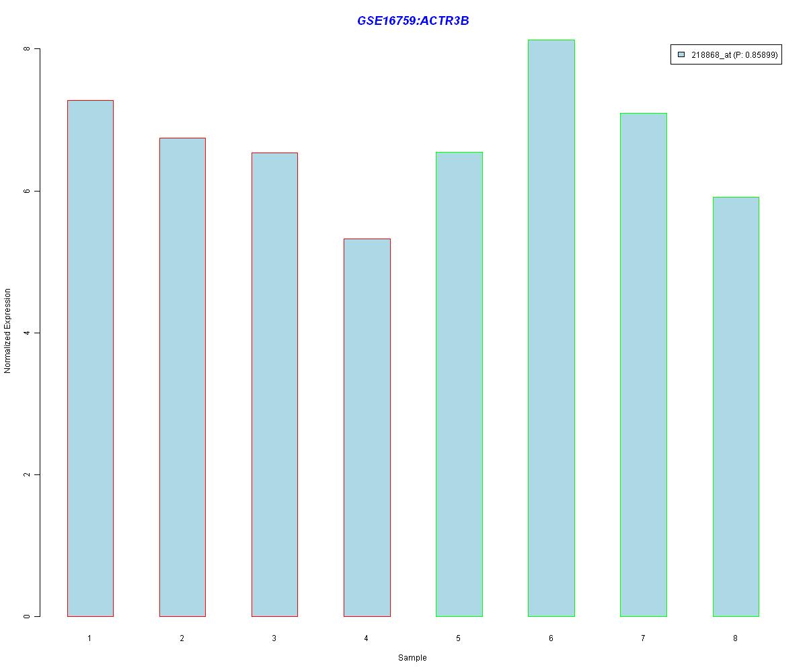Click y-axis tick label 8

tap(28, 49)
